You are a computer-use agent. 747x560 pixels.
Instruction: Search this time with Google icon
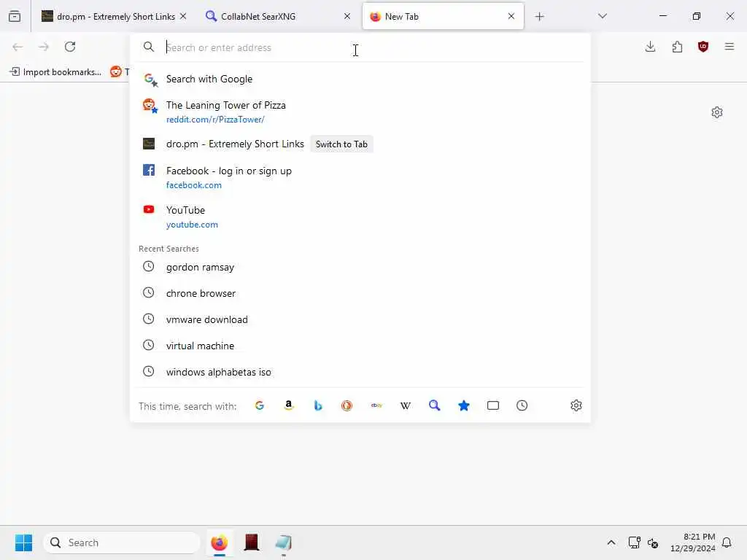tap(260, 405)
